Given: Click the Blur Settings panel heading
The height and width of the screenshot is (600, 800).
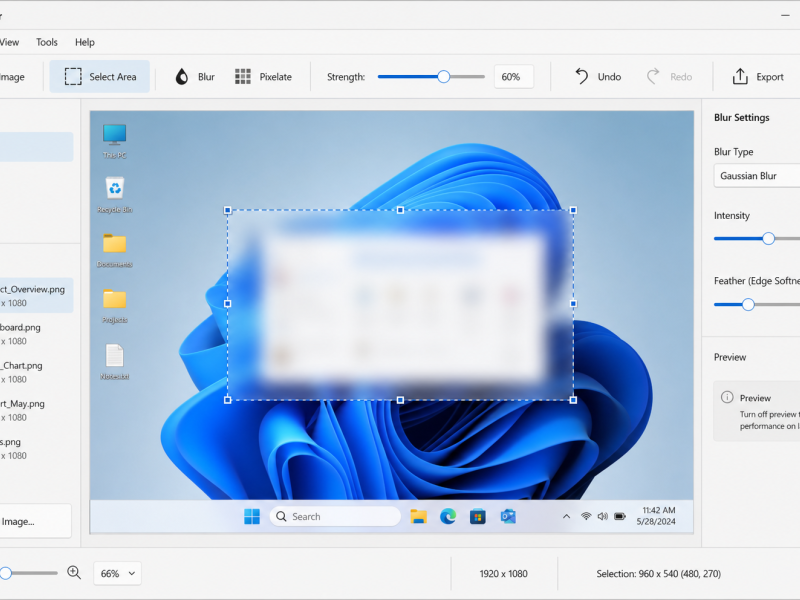Looking at the screenshot, I should [x=741, y=117].
